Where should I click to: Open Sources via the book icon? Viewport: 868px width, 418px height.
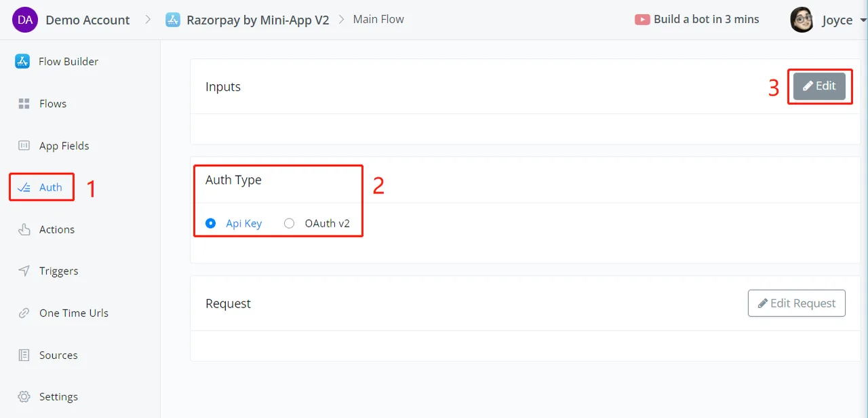[24, 355]
